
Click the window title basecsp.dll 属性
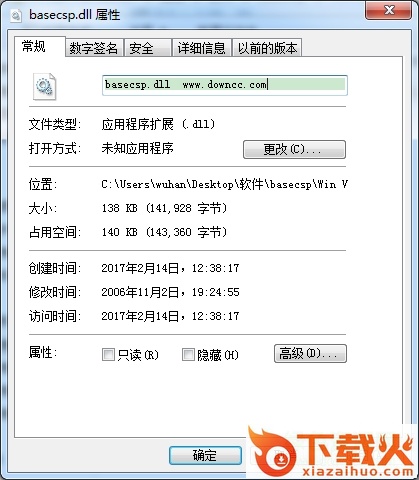[75, 15]
